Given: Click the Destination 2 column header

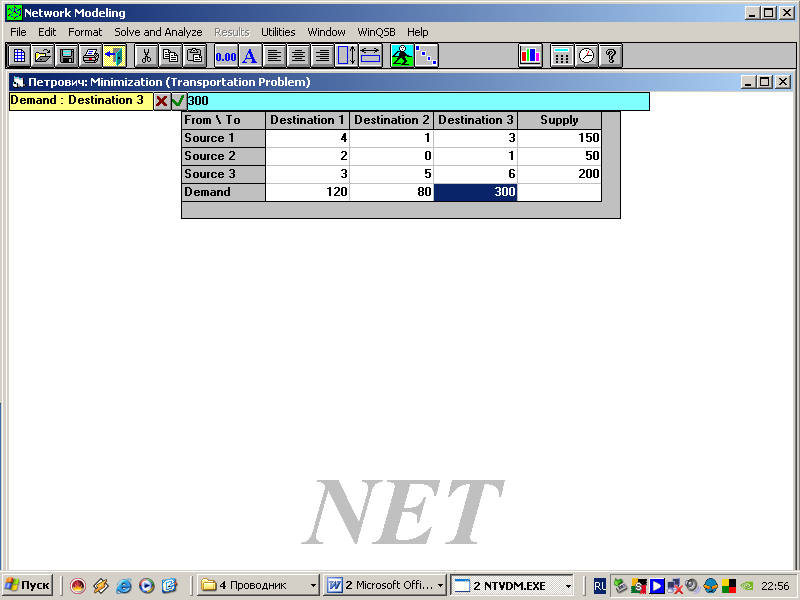Looking at the screenshot, I should point(391,120).
